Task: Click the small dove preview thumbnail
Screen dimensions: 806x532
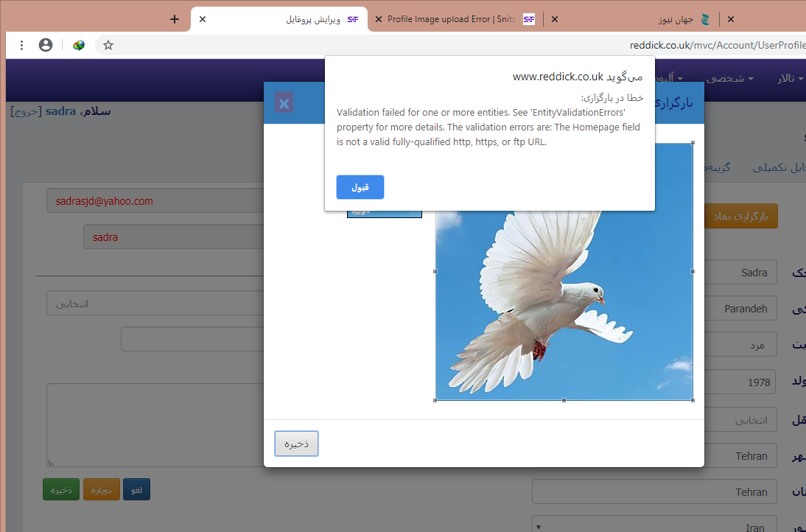Action: tap(385, 213)
